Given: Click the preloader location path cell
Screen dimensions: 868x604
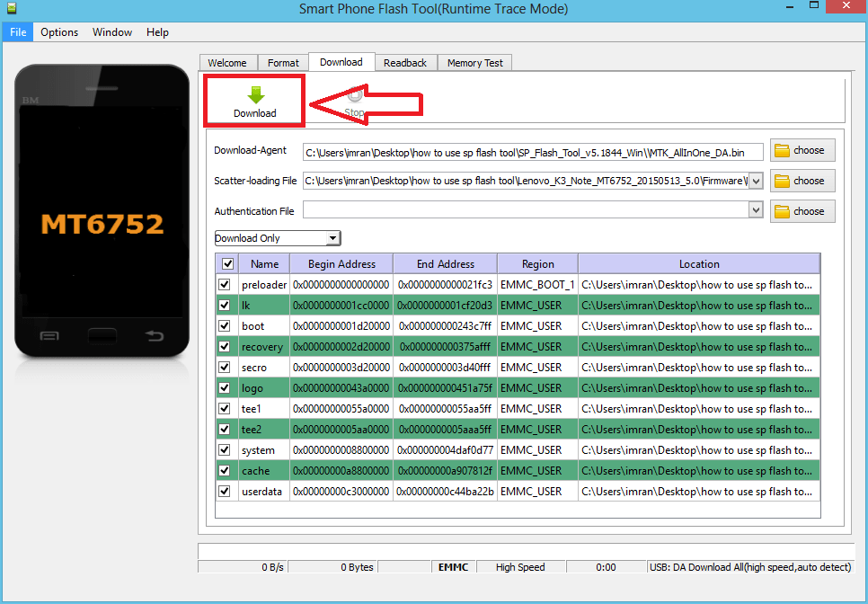Looking at the screenshot, I should click(698, 285).
